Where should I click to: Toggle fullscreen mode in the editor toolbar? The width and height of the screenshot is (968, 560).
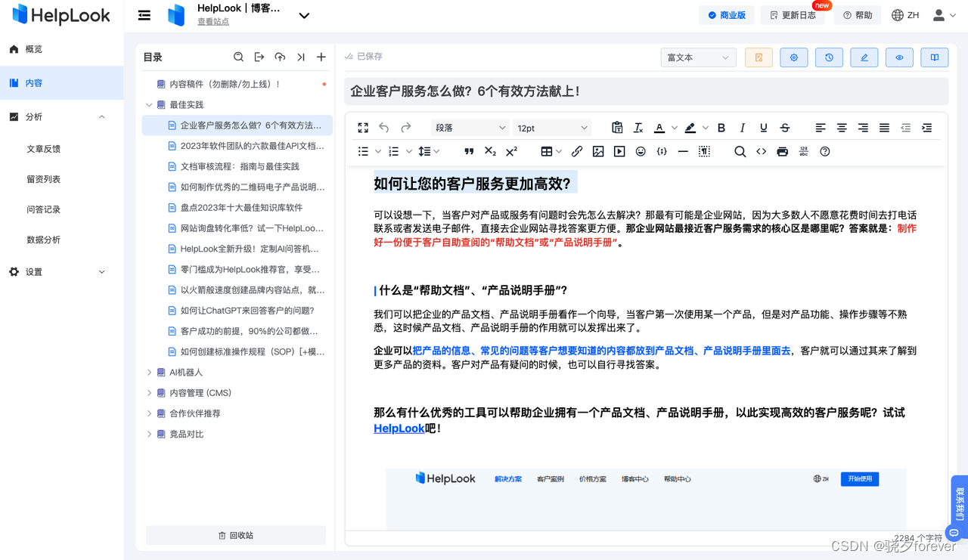pyautogui.click(x=363, y=128)
